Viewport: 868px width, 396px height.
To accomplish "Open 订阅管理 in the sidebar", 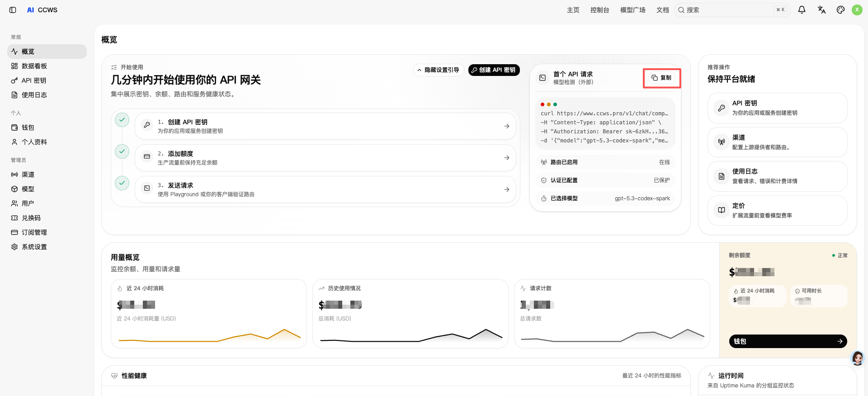I will click(47, 232).
